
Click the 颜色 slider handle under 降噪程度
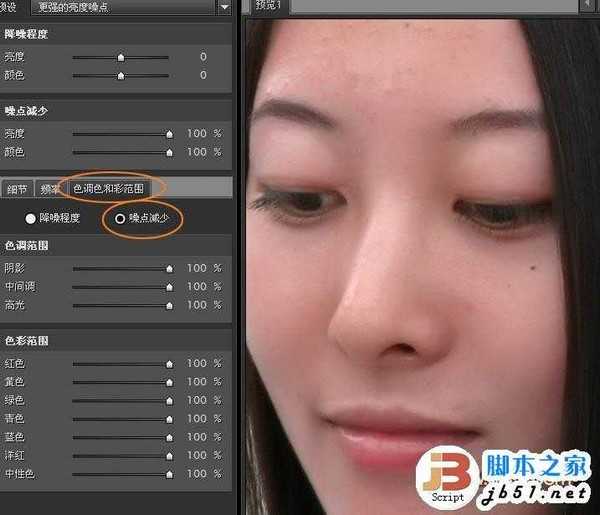click(x=121, y=75)
